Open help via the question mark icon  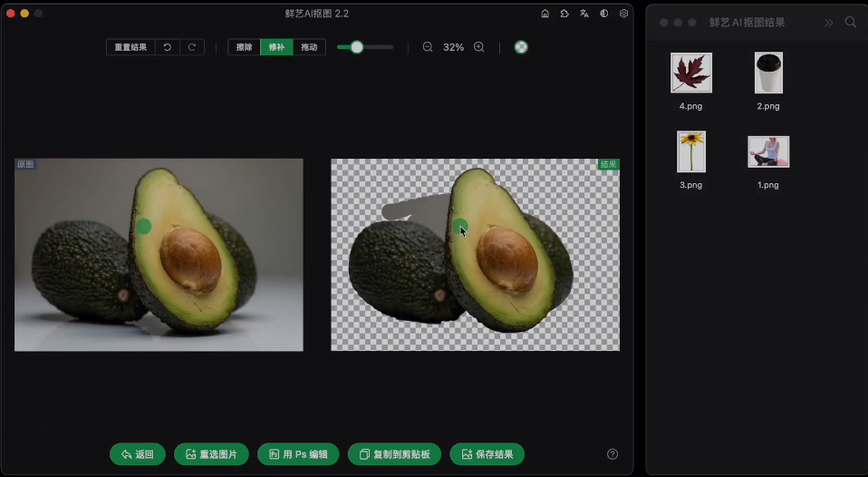612,453
